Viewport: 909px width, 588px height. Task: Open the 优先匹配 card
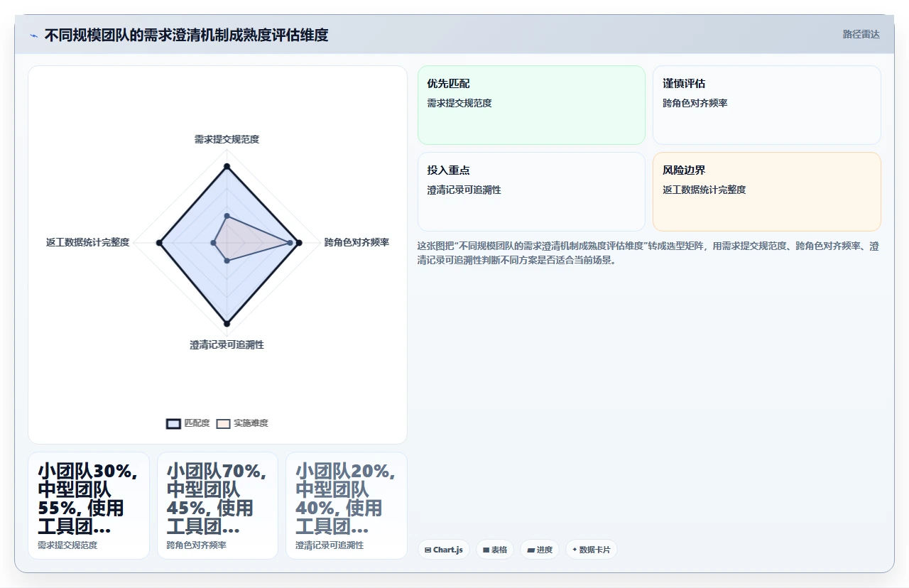pyautogui.click(x=531, y=105)
